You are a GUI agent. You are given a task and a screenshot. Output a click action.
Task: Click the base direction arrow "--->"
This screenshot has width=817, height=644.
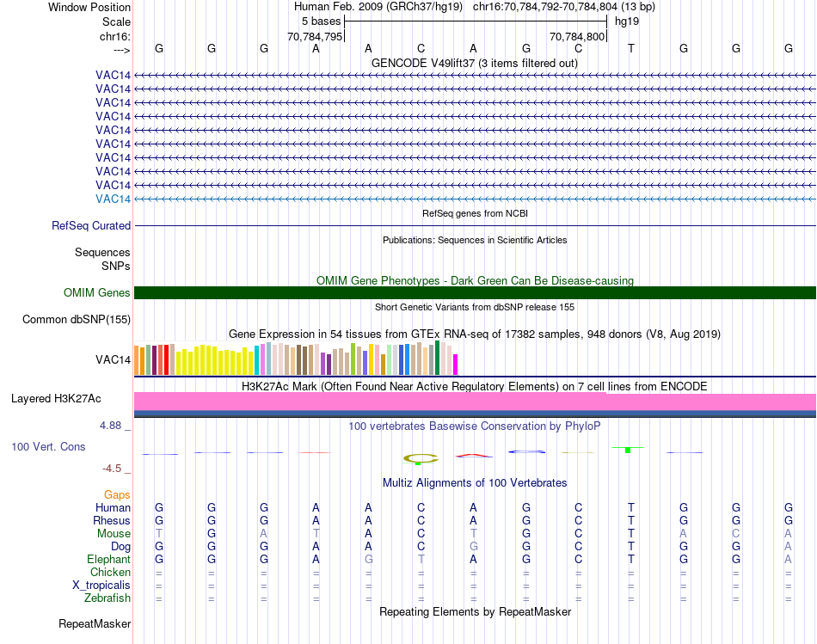coord(122,50)
